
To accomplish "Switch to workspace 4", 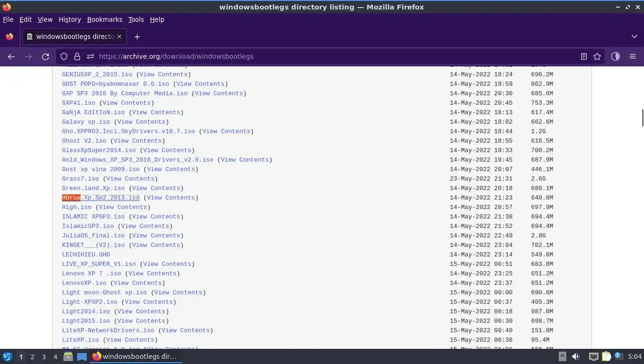I will pos(55,356).
